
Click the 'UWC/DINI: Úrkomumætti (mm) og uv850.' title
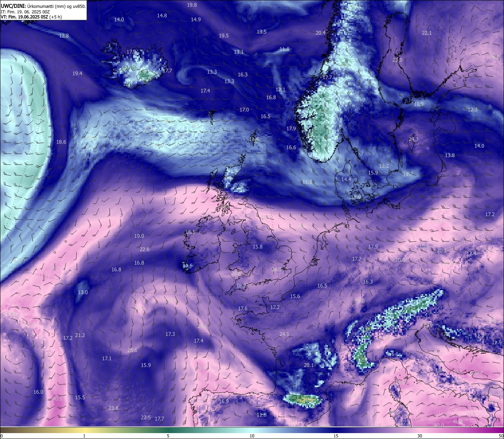(x=43, y=6)
